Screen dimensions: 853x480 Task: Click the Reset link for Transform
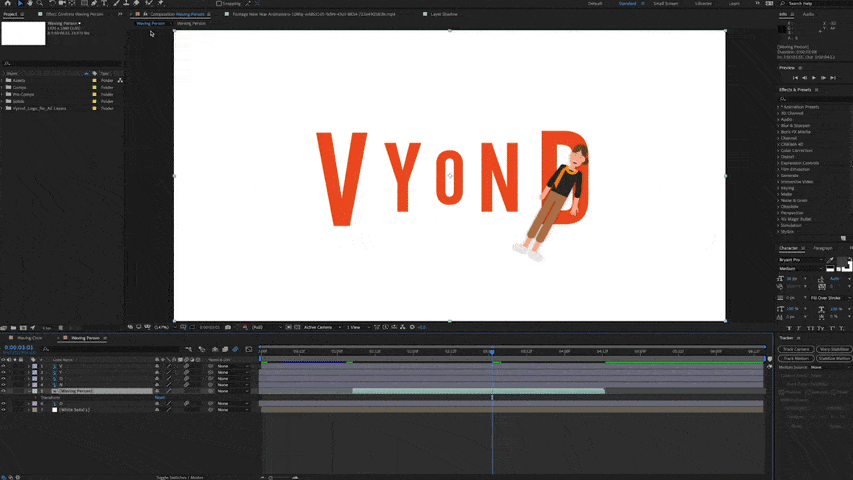point(159,397)
